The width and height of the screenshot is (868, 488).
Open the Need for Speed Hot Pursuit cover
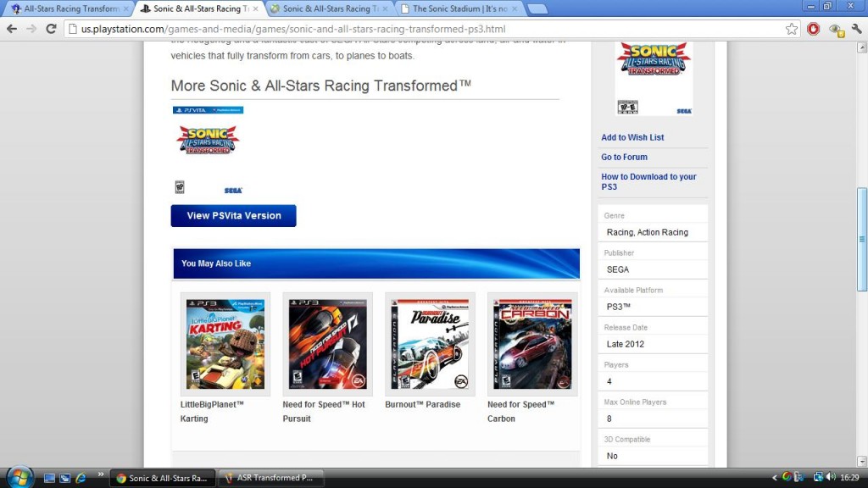coord(328,344)
